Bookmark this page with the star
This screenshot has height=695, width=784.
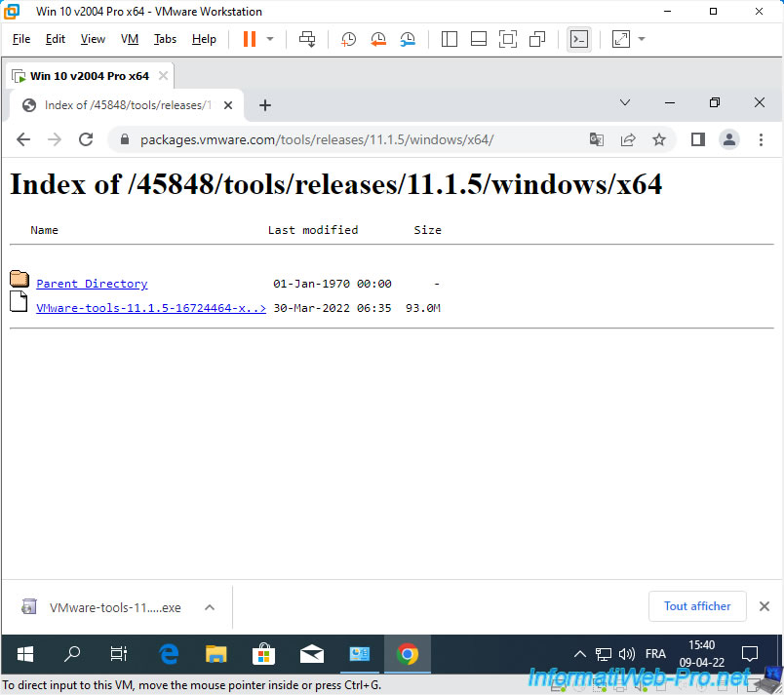pos(659,139)
